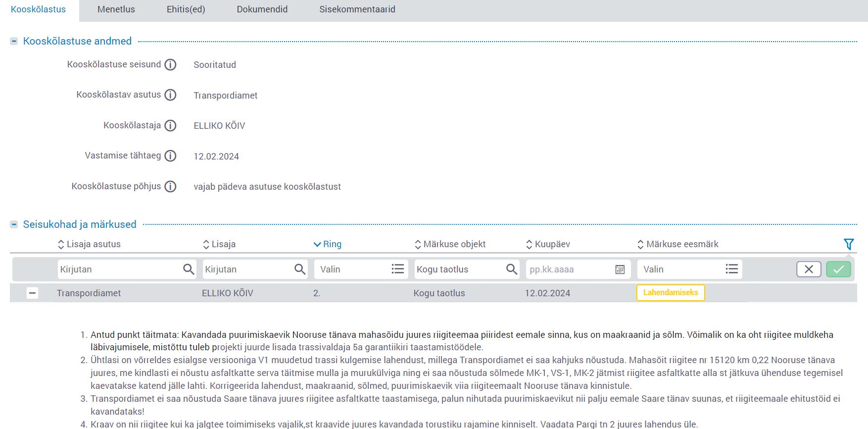
Task: Click search icon in Märkuse objekt filter
Action: click(512, 269)
